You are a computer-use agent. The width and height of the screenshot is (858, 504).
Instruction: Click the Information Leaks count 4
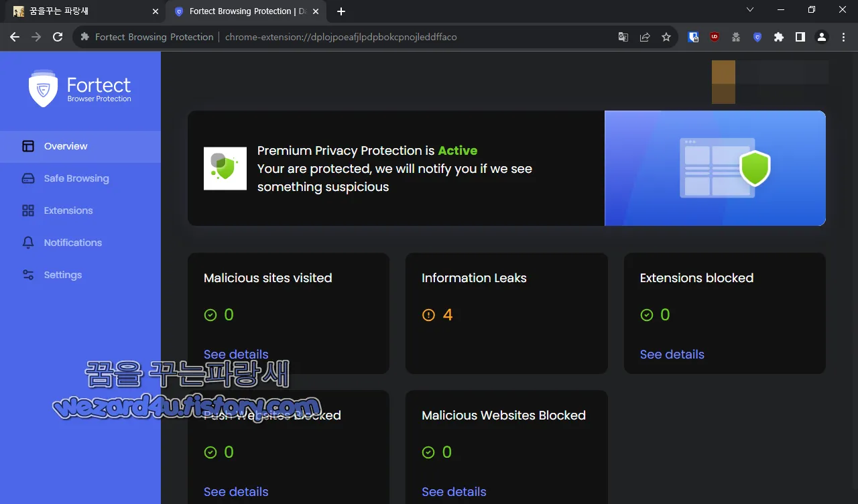tap(448, 315)
